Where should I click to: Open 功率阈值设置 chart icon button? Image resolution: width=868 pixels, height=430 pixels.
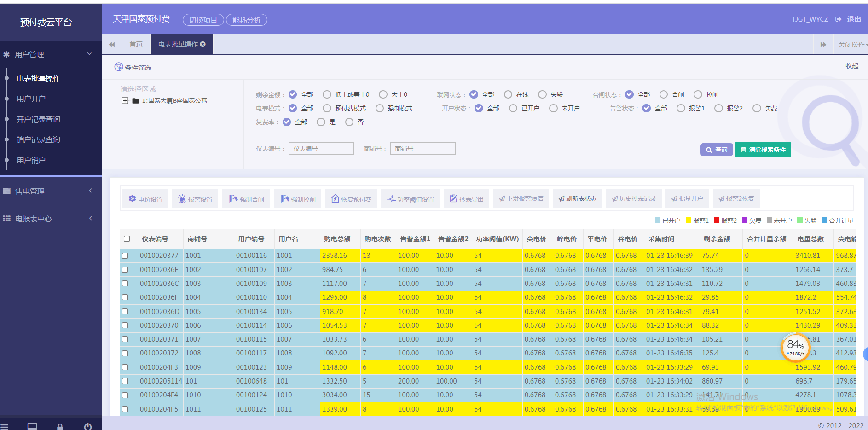[x=410, y=198]
